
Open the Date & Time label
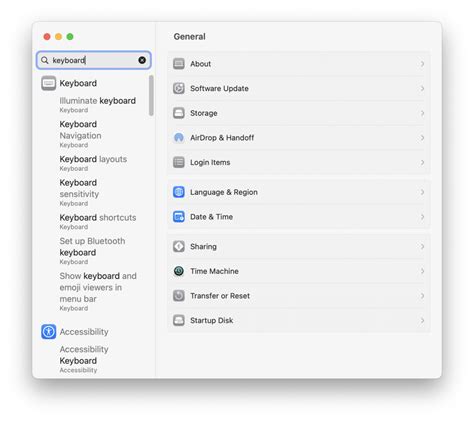coord(211,217)
